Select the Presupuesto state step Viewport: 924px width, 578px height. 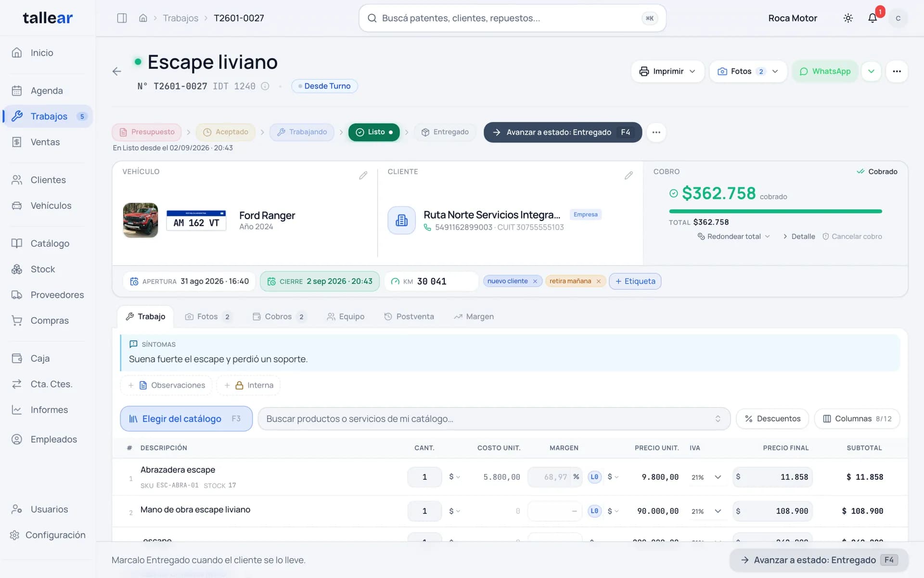(147, 132)
